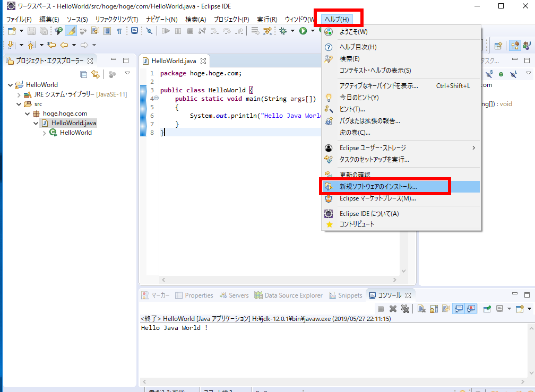Toggle Show Console on standard error change
Screen dimensions: 535x392
tap(471, 309)
